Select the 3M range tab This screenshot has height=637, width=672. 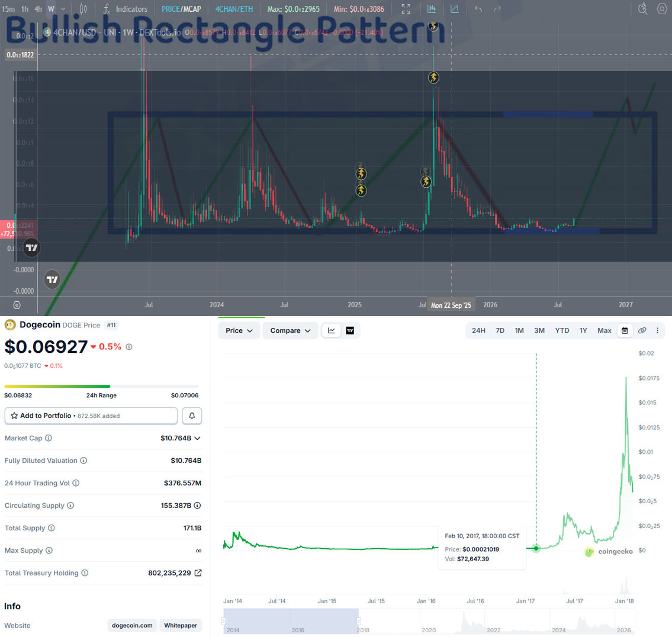(539, 330)
